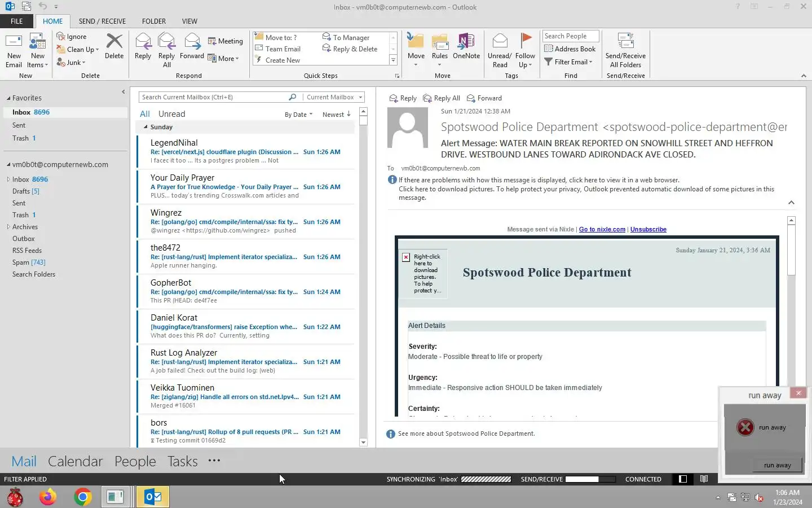This screenshot has width=812, height=508.
Task: Open the Spam folder
Action: click(x=29, y=262)
